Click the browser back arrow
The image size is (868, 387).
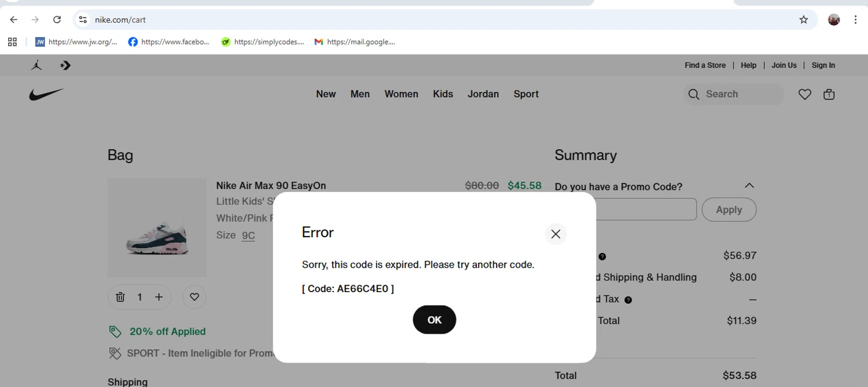(13, 20)
